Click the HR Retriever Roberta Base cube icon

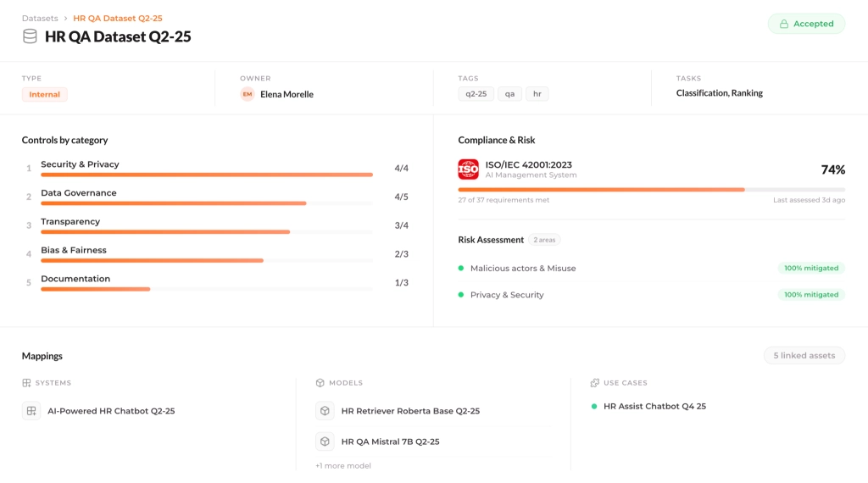(x=325, y=411)
